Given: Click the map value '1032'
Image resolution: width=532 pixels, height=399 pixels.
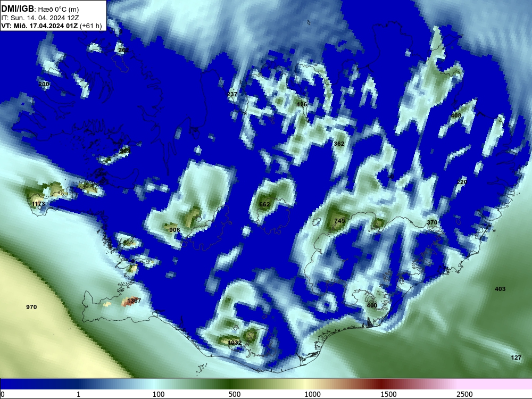Looking at the screenshot, I should pyautogui.click(x=235, y=343).
